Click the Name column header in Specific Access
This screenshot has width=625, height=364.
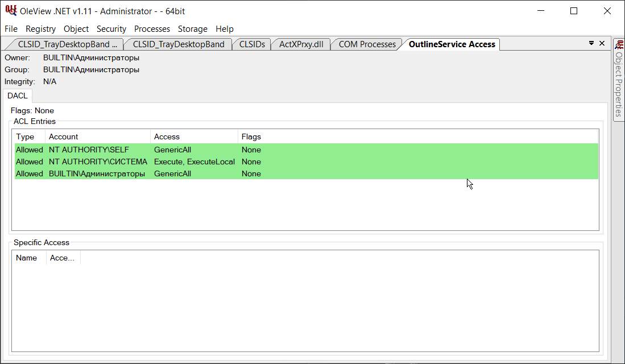(30, 258)
